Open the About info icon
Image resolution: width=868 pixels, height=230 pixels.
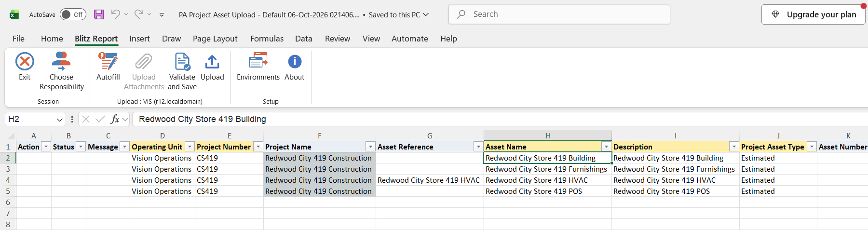(x=295, y=62)
